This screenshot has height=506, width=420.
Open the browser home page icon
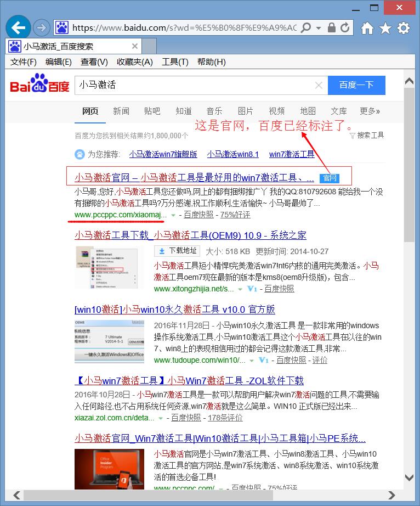(x=367, y=28)
